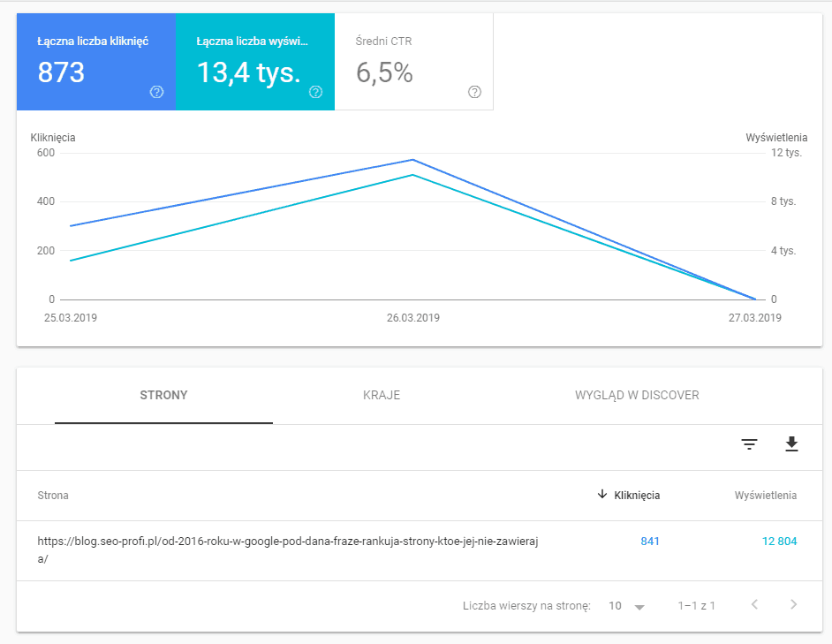Click the Strona column header

point(53,496)
